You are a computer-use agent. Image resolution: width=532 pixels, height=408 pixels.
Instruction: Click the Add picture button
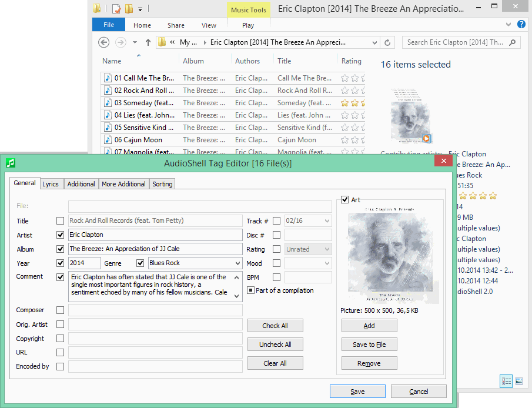[369, 326]
